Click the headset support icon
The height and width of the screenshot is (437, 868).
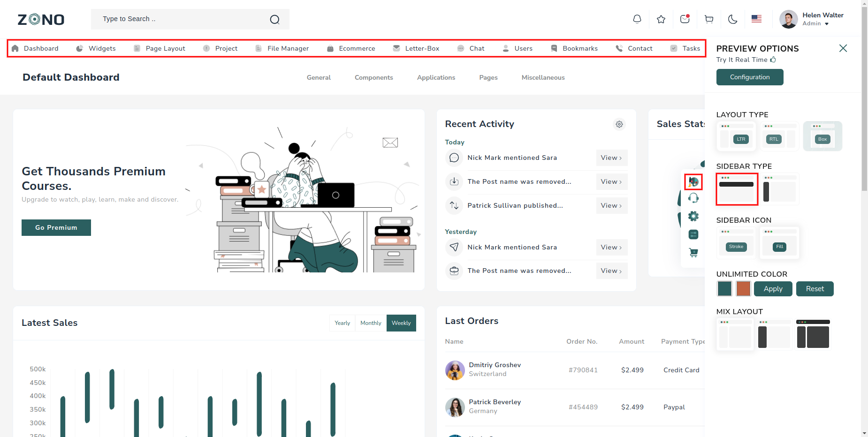click(693, 198)
